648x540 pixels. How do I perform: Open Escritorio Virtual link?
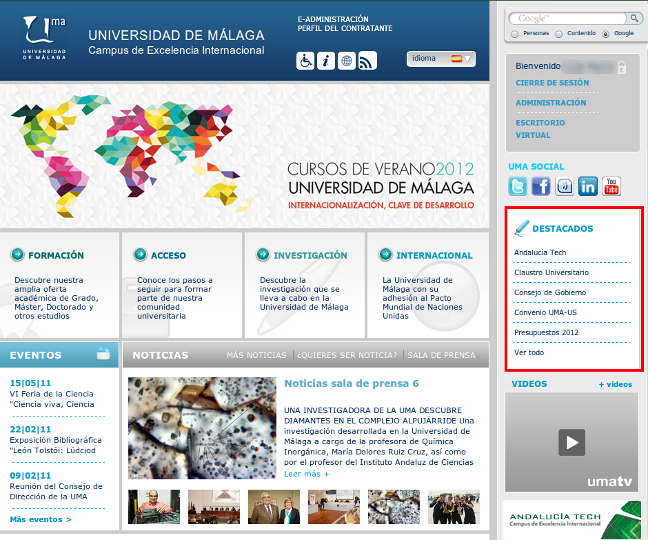540,128
